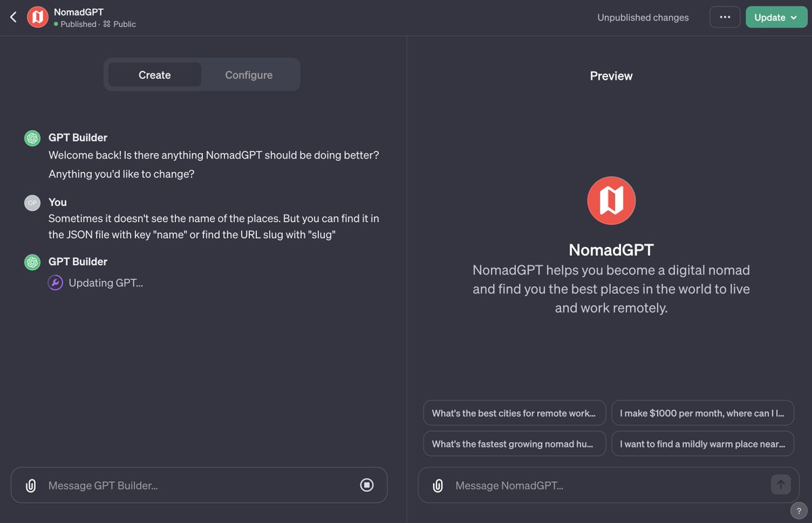Click 'Updating GPT...' status text
The height and width of the screenshot is (523, 812).
tap(106, 283)
